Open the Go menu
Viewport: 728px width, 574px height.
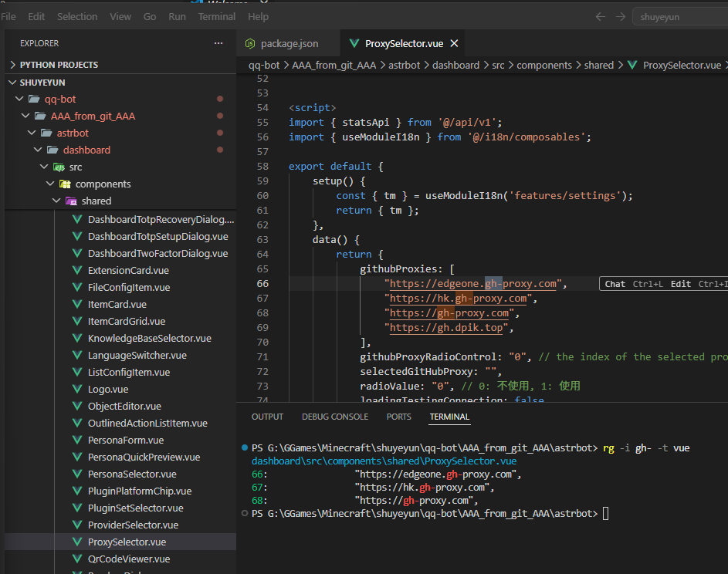pos(150,17)
